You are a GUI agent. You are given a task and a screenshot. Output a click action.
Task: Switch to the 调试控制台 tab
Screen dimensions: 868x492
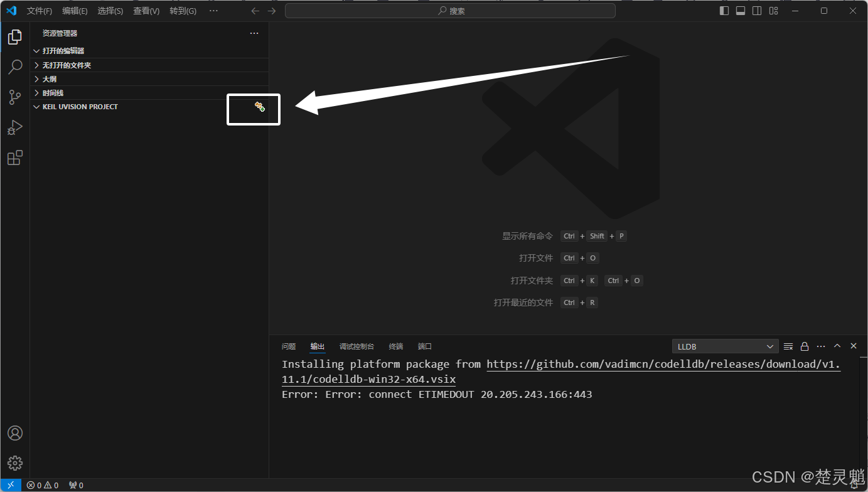click(x=356, y=346)
